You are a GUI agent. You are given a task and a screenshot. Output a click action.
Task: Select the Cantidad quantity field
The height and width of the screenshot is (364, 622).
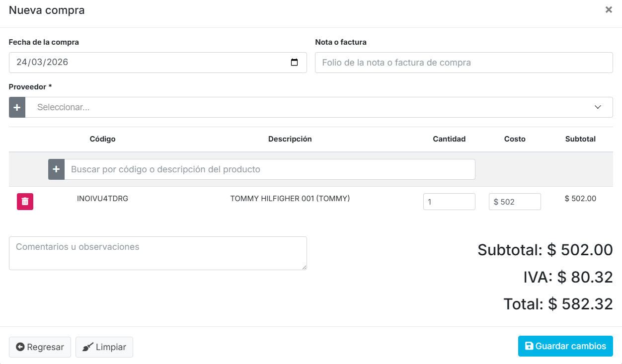tap(449, 202)
